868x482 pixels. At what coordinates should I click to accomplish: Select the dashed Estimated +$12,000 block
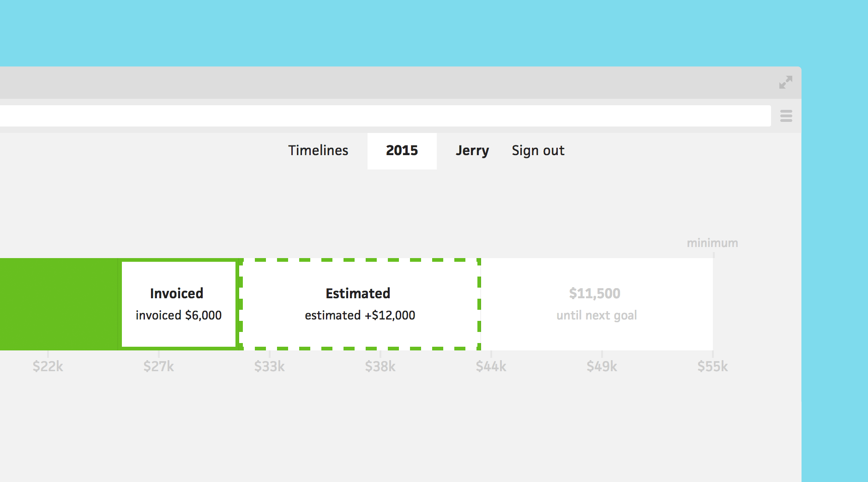[x=360, y=304]
